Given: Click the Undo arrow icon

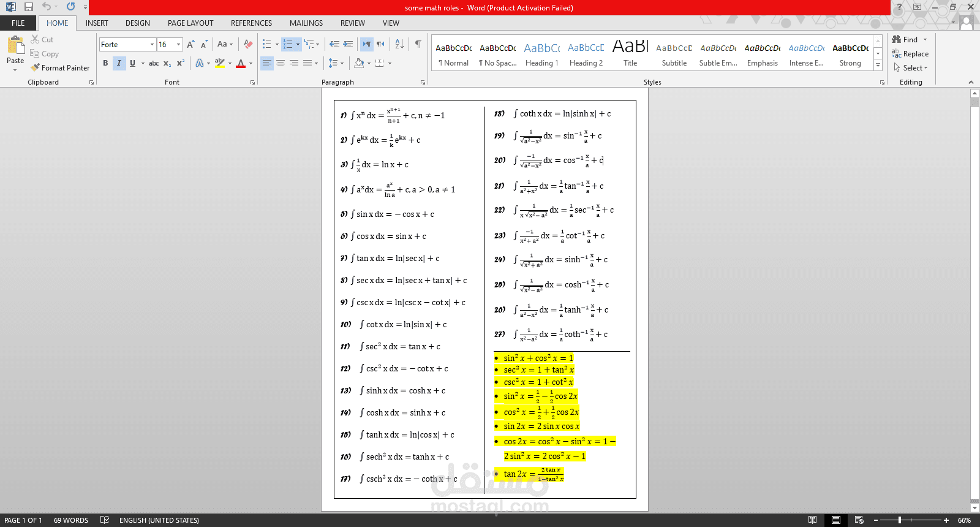Looking at the screenshot, I should (x=47, y=7).
